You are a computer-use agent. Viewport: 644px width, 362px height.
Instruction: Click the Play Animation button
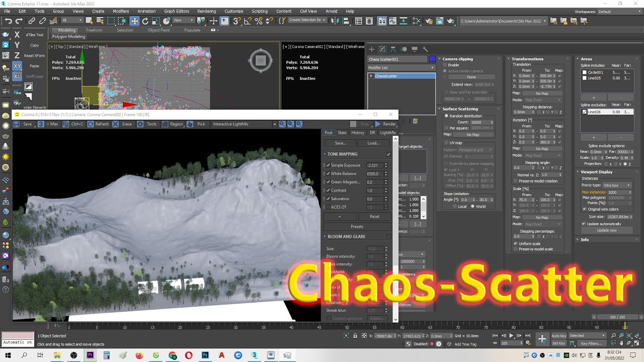[x=512, y=335]
